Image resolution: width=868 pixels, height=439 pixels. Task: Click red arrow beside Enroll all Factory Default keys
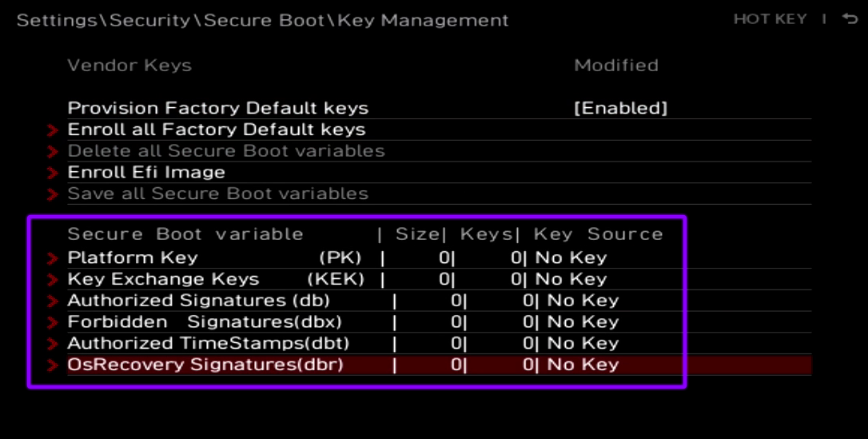(54, 130)
